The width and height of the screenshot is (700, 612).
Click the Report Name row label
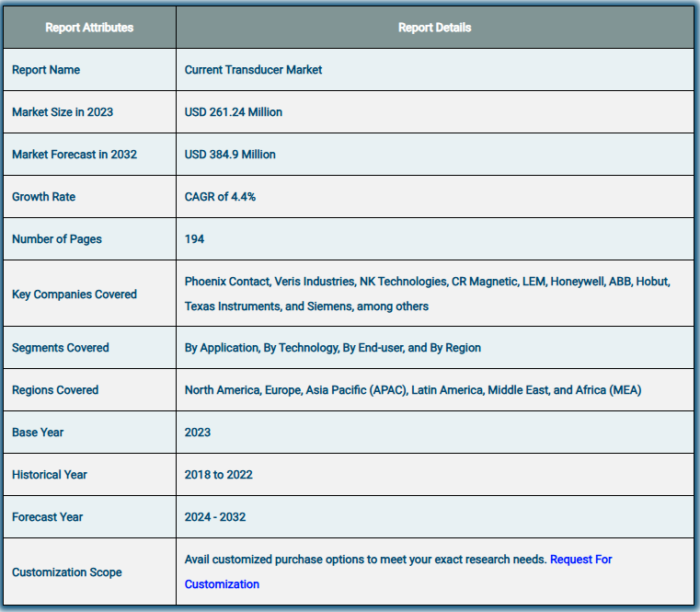(46, 70)
